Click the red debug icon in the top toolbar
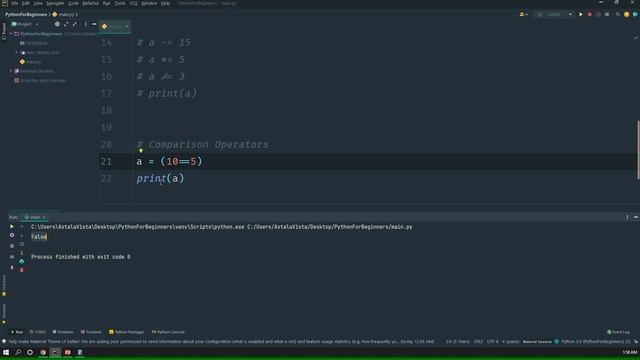640x360 pixels. [589, 14]
